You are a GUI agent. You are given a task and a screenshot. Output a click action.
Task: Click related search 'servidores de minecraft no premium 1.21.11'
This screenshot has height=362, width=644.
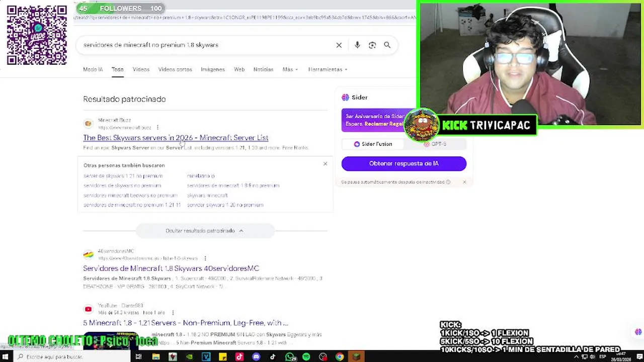pyautogui.click(x=132, y=205)
